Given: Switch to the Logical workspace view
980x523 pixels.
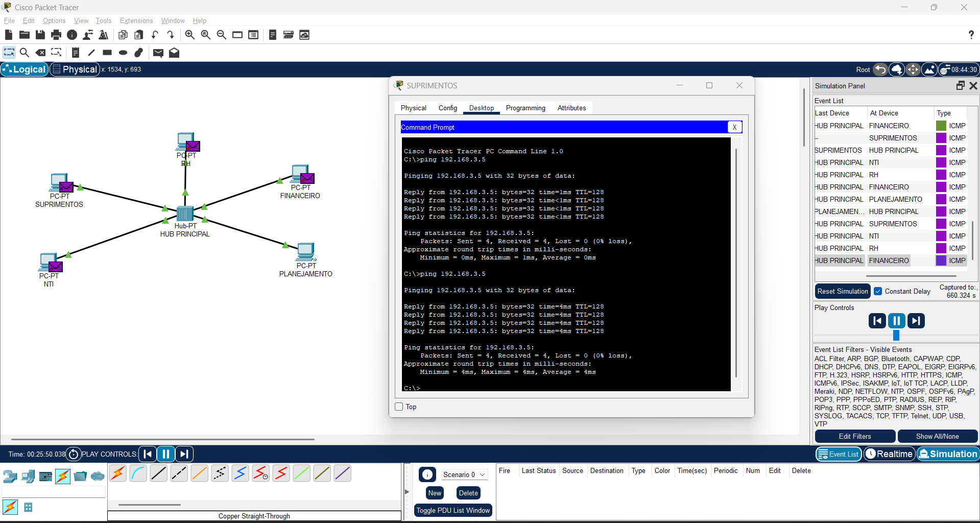Looking at the screenshot, I should click(25, 69).
